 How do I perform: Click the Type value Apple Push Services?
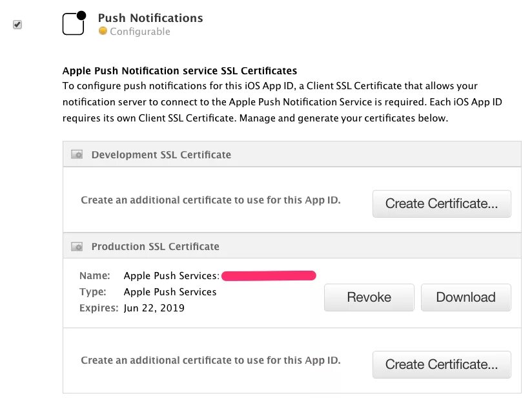[x=170, y=292]
